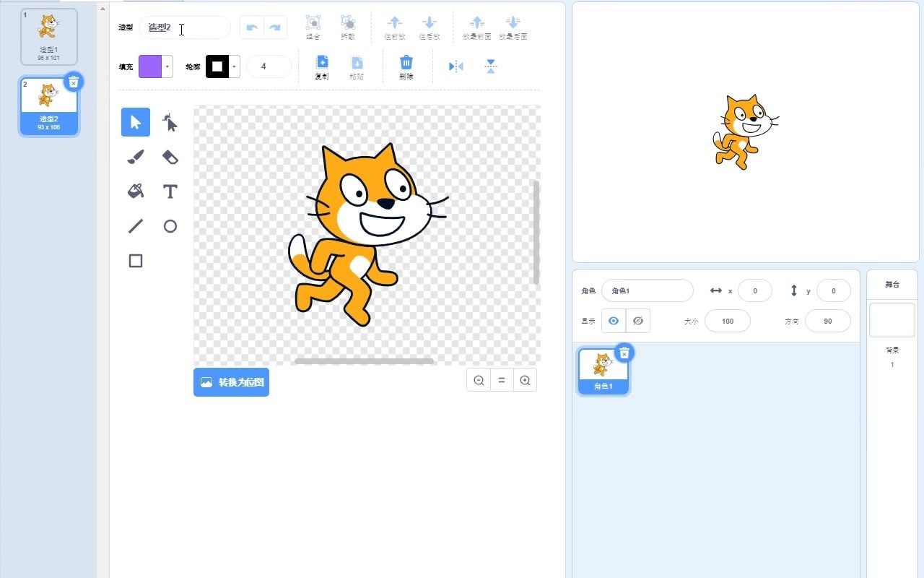Image resolution: width=924 pixels, height=578 pixels.
Task: Open the outline color dropdown arrow
Action: pos(235,66)
